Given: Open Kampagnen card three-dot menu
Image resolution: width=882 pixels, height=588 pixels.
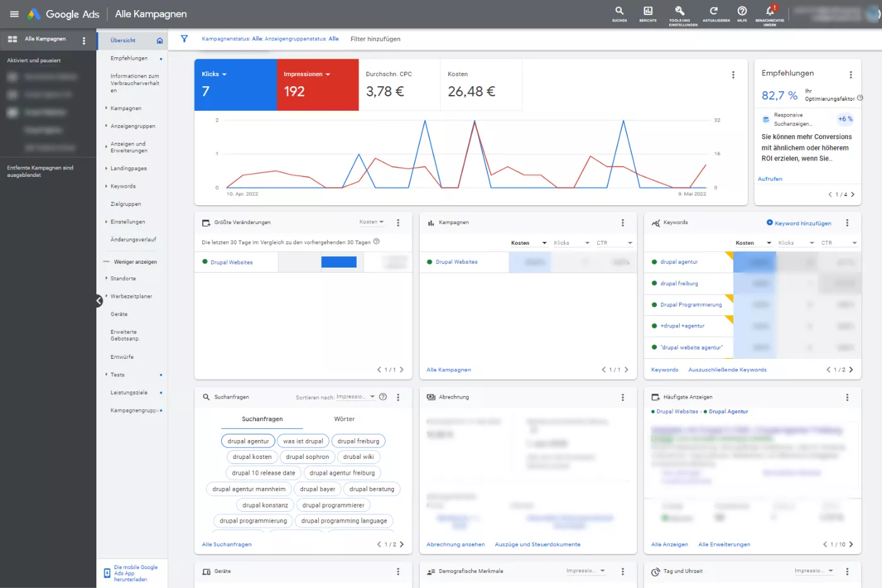Looking at the screenshot, I should click(622, 223).
